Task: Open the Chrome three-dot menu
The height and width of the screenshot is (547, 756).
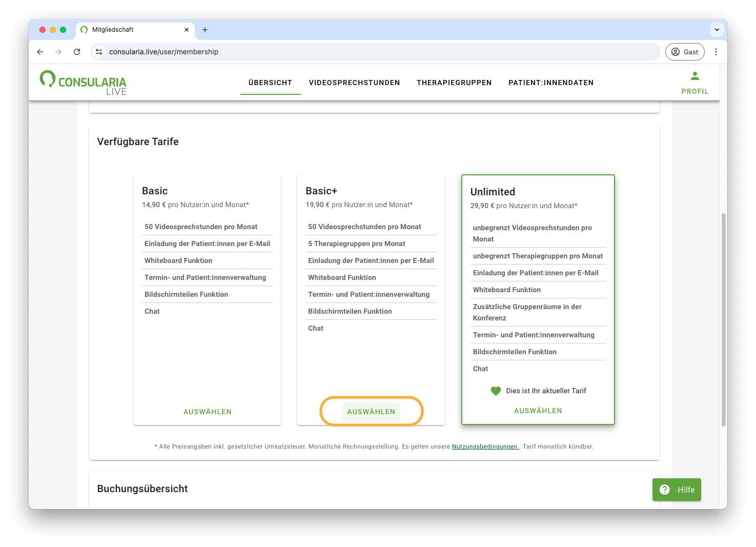Action: (x=716, y=52)
